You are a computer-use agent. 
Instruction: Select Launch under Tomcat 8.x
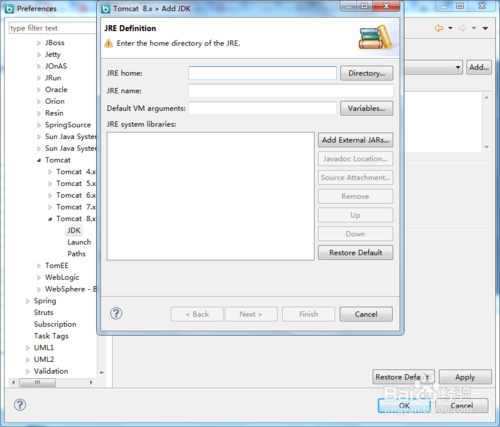tap(79, 242)
